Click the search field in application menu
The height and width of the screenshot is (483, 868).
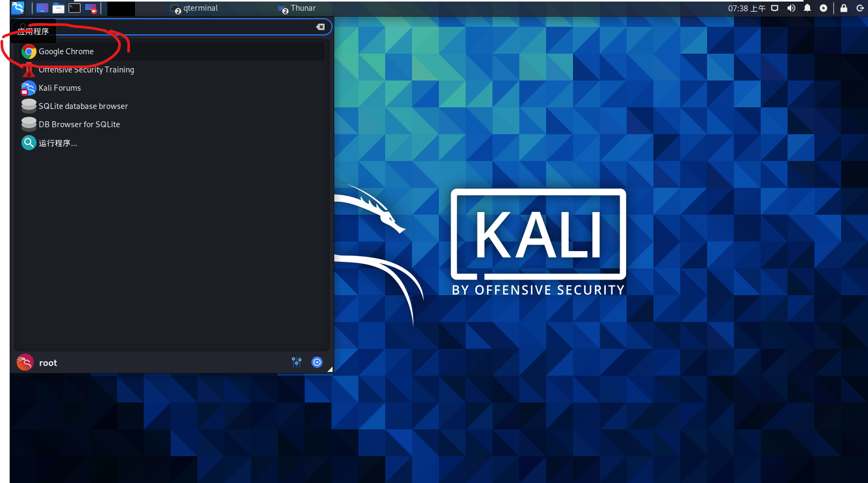pos(172,26)
